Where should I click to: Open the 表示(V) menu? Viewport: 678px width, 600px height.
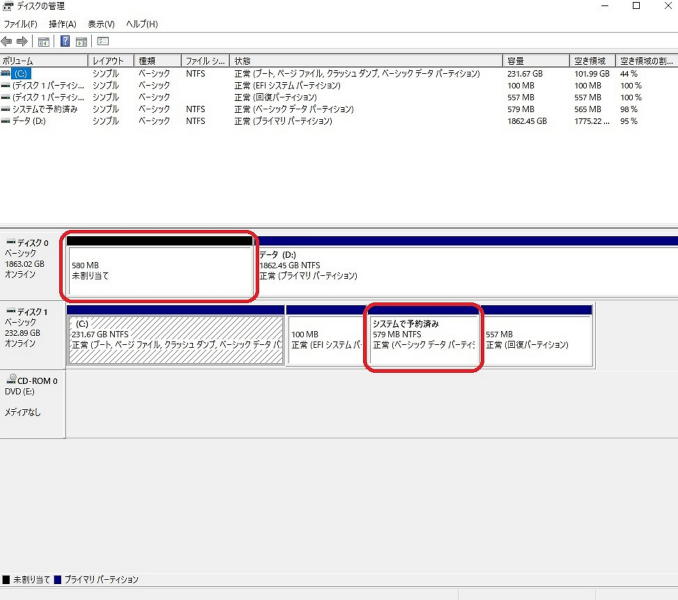[101, 24]
